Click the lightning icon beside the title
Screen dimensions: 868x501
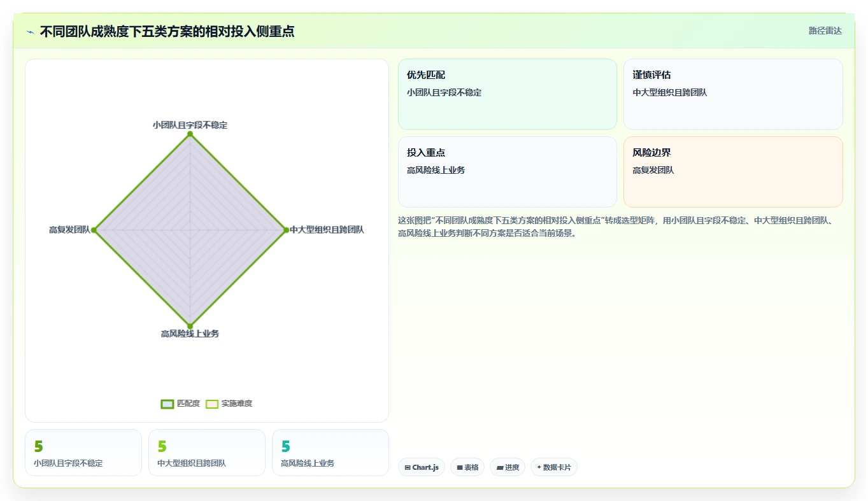pyautogui.click(x=31, y=32)
